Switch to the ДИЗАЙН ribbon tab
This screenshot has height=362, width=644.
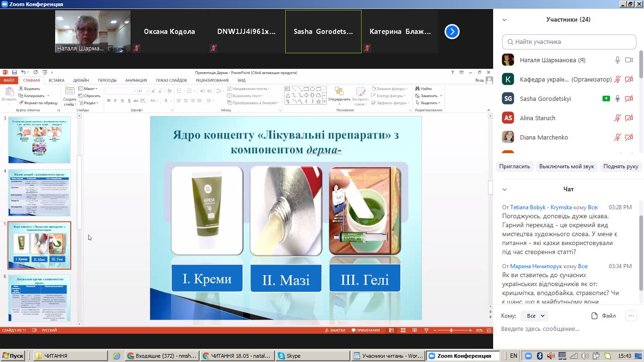[81, 80]
